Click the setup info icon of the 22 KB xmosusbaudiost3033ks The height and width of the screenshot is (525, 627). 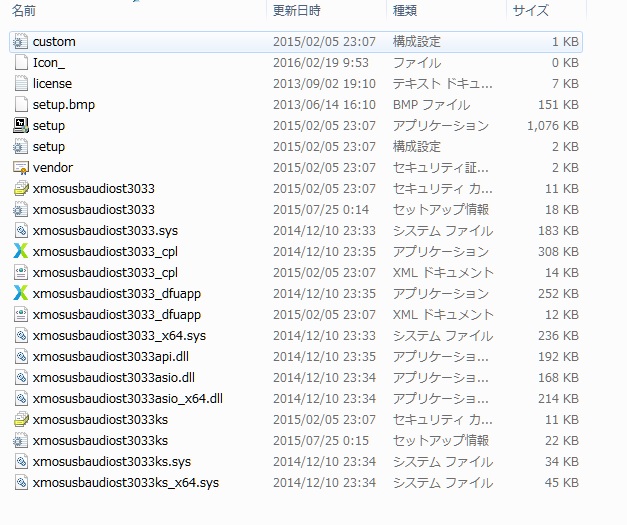(x=20, y=441)
